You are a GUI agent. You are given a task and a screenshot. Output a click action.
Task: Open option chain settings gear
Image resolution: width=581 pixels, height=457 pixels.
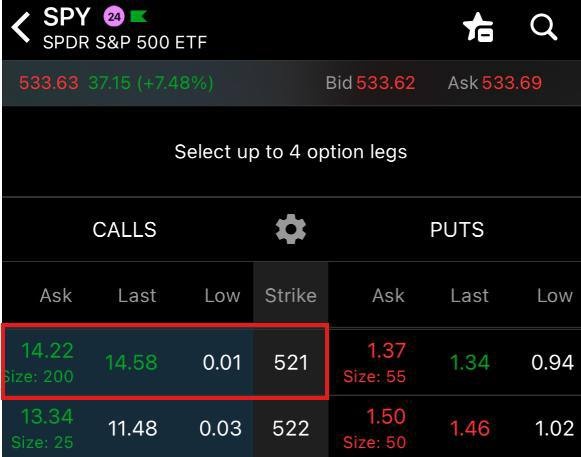click(x=291, y=229)
